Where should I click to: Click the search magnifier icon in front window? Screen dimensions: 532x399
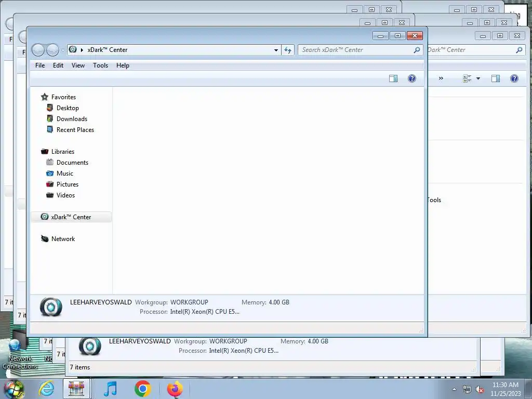[417, 50]
